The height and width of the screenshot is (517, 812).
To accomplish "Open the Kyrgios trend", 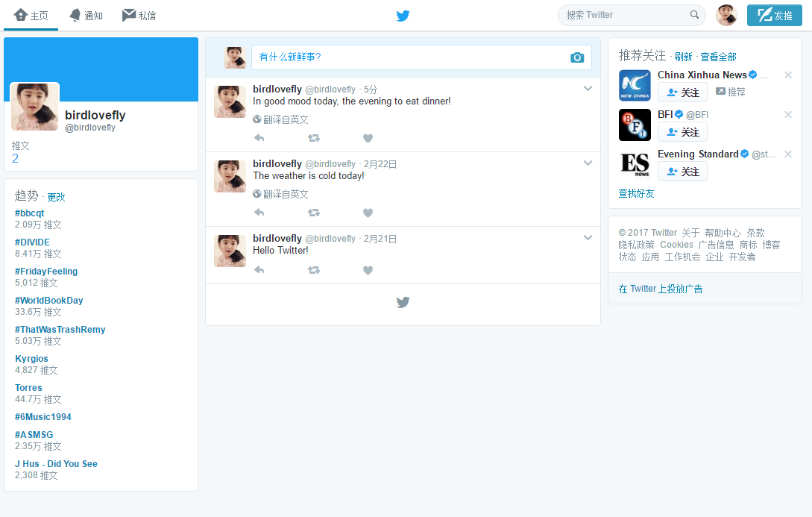I will 31,359.
